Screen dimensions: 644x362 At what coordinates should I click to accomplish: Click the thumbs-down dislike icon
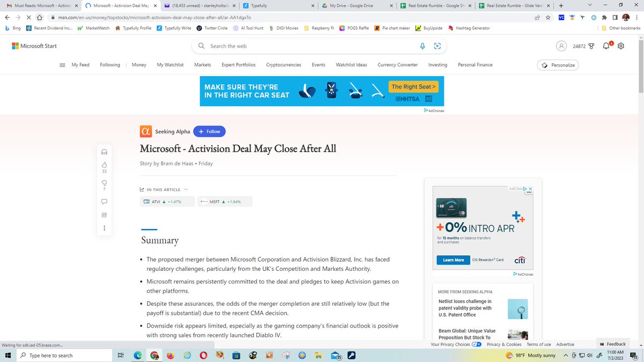pyautogui.click(x=104, y=183)
